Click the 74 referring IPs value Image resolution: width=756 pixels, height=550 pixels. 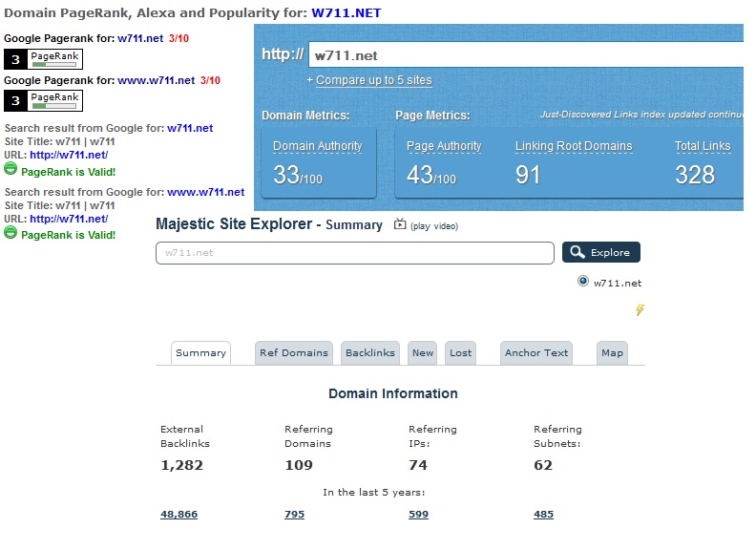(x=418, y=465)
